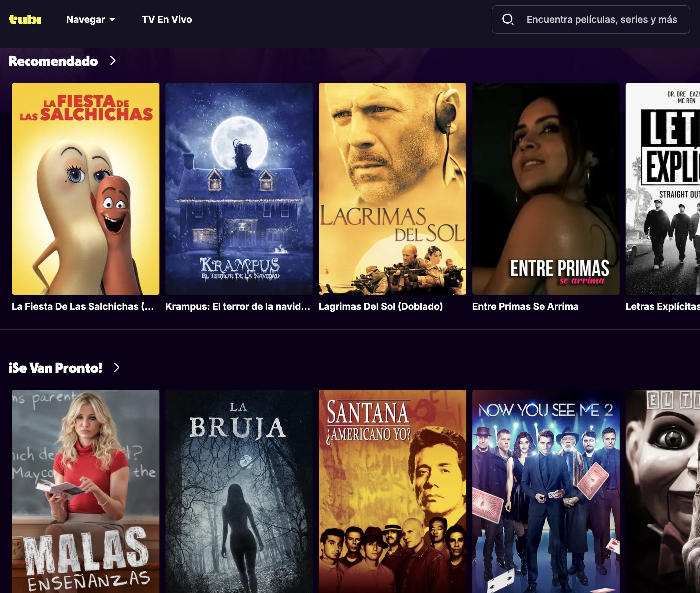Open La Fiesta de las Salchichas poster
The image size is (700, 593).
(85, 189)
